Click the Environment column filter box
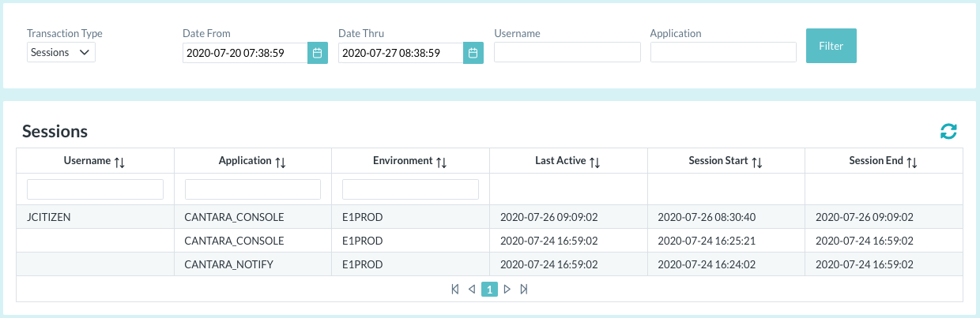Viewport: 980px width, 318px height. 410,189
